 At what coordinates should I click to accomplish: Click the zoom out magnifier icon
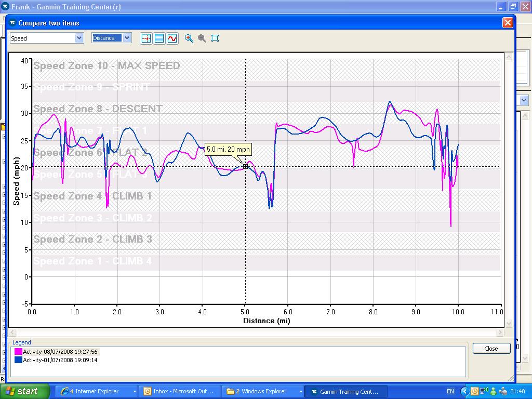click(202, 38)
